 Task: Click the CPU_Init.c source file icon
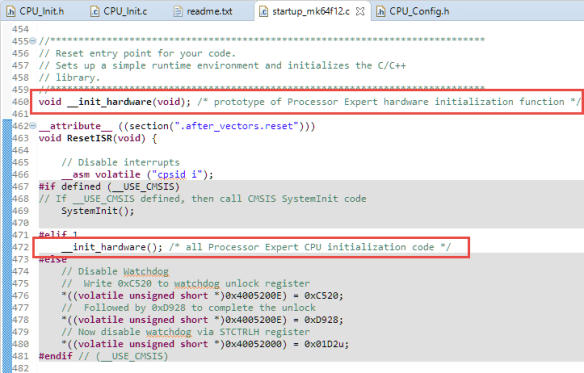tap(95, 12)
